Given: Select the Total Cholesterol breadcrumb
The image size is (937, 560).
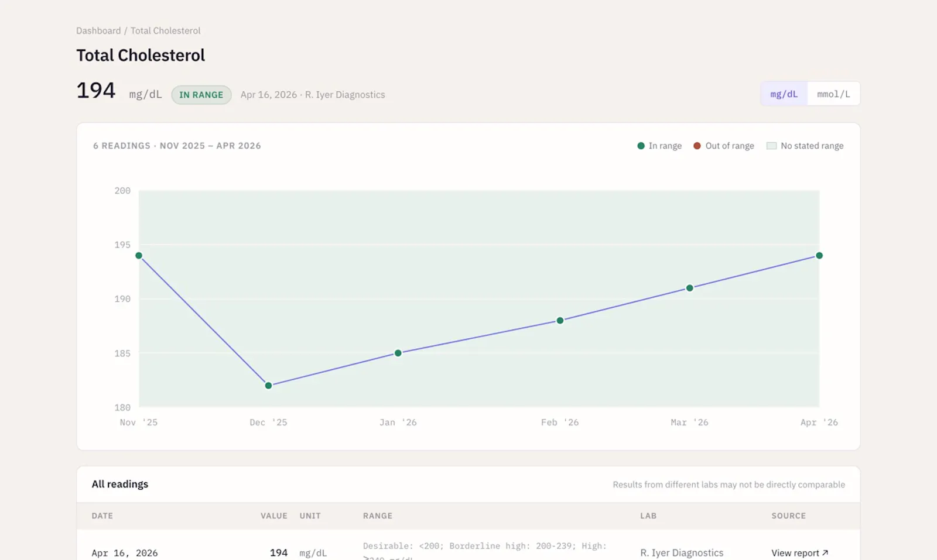Looking at the screenshot, I should [x=165, y=30].
